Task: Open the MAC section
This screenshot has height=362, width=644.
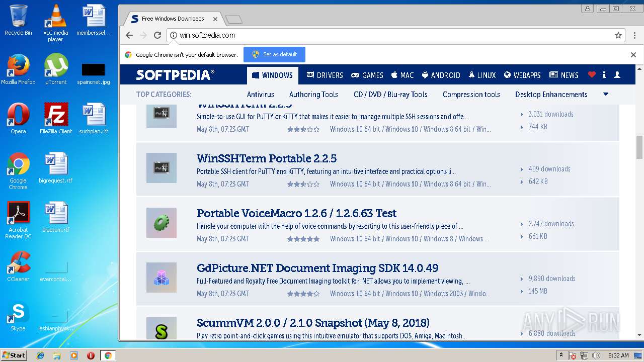Action: [x=403, y=75]
